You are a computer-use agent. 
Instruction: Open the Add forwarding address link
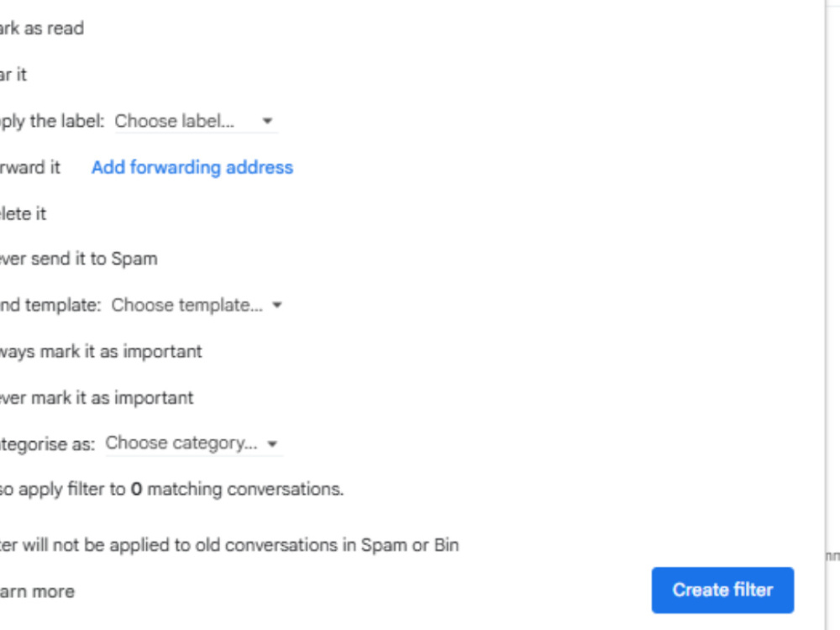tap(192, 167)
